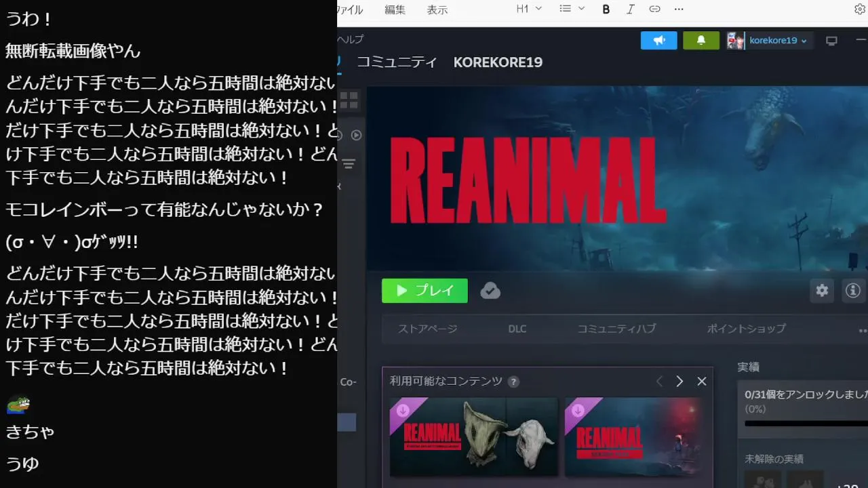Screen dimensions: 868x488
Task: Open the KOREKORE19 profile tab
Action: [x=498, y=62]
